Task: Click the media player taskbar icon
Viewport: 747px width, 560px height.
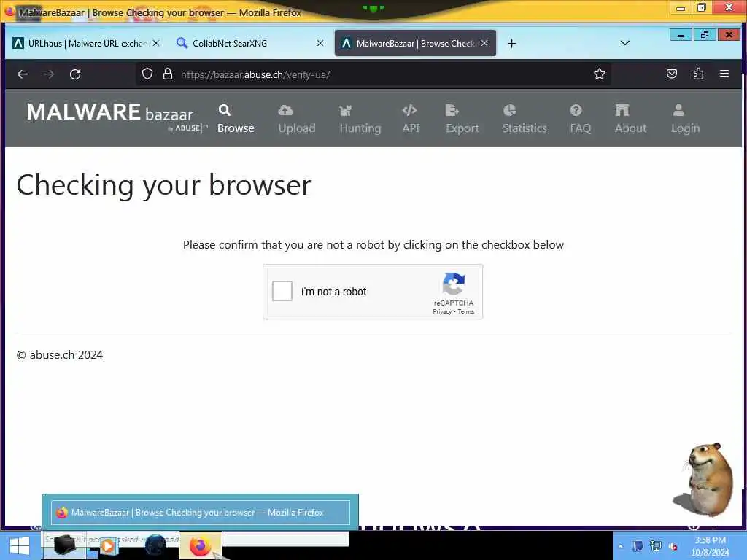Action: coord(108,545)
